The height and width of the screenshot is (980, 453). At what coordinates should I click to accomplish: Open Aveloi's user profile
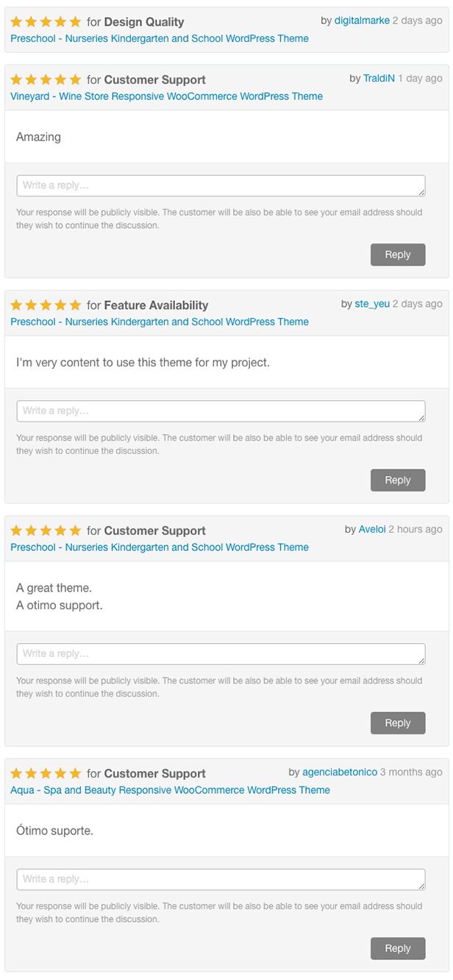point(371,529)
